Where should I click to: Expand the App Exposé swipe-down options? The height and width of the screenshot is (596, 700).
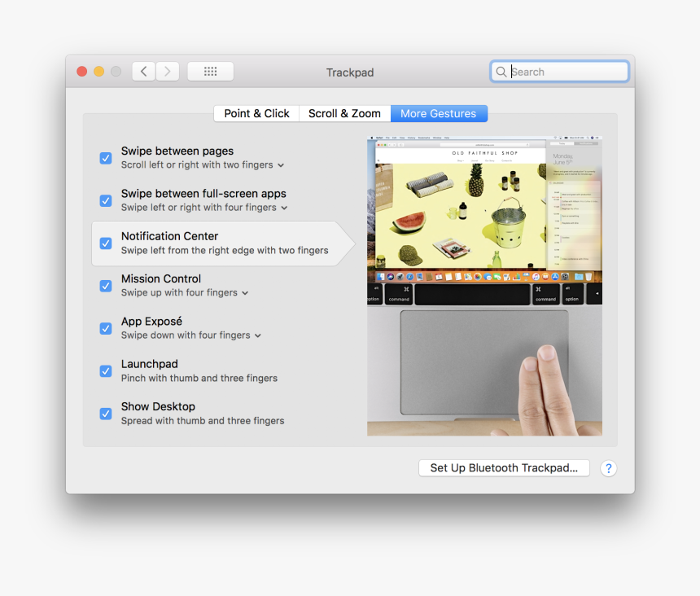click(257, 335)
